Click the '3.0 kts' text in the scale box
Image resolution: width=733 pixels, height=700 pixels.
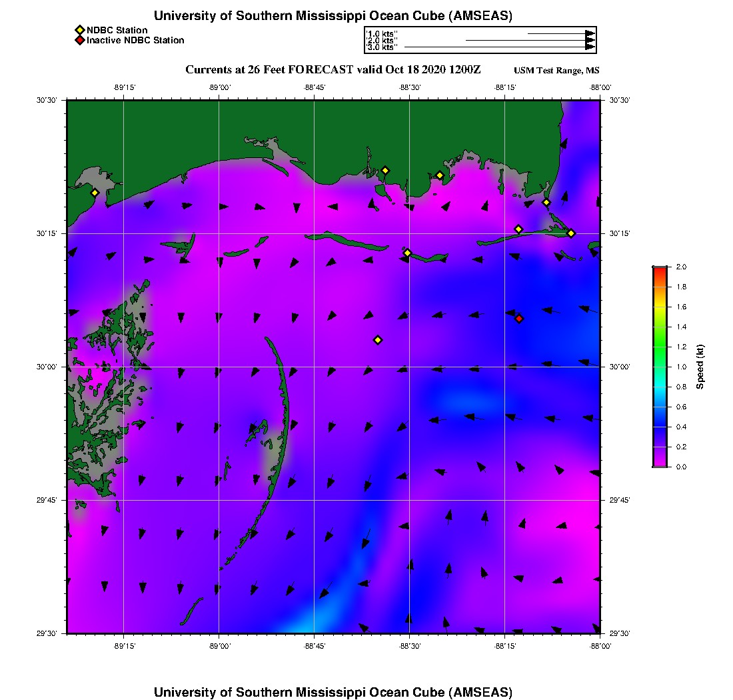pos(382,47)
